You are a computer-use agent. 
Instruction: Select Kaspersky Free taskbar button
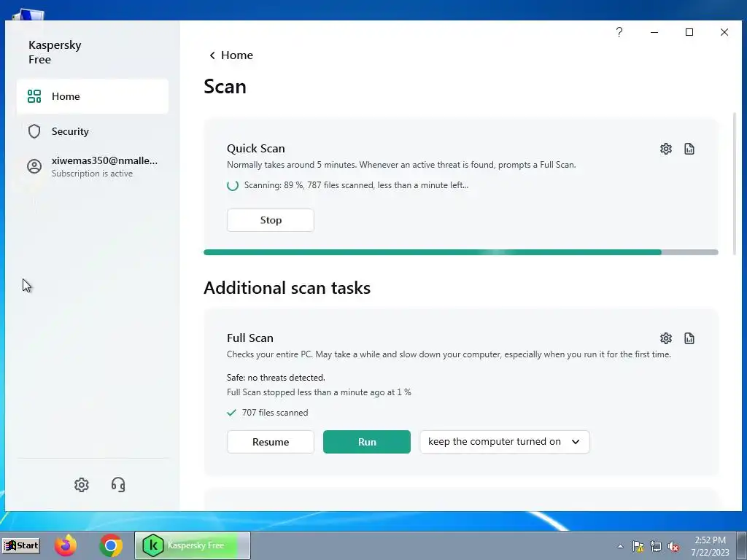coord(193,545)
